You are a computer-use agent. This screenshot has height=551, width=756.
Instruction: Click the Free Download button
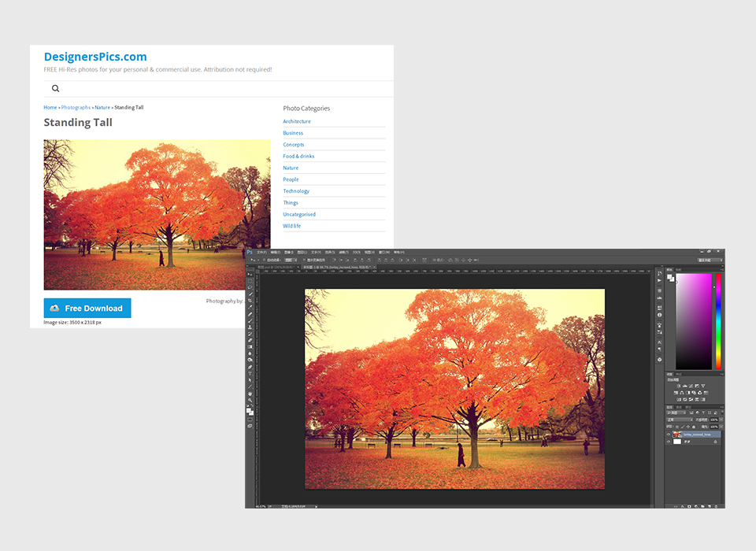87,309
